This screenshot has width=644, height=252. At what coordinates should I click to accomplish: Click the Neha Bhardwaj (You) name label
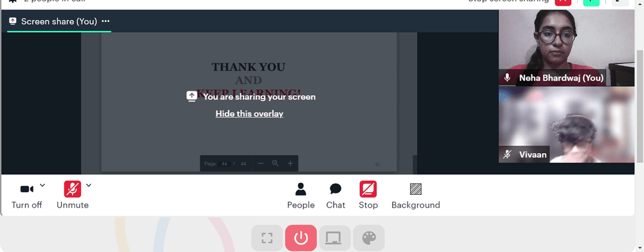coord(561,78)
